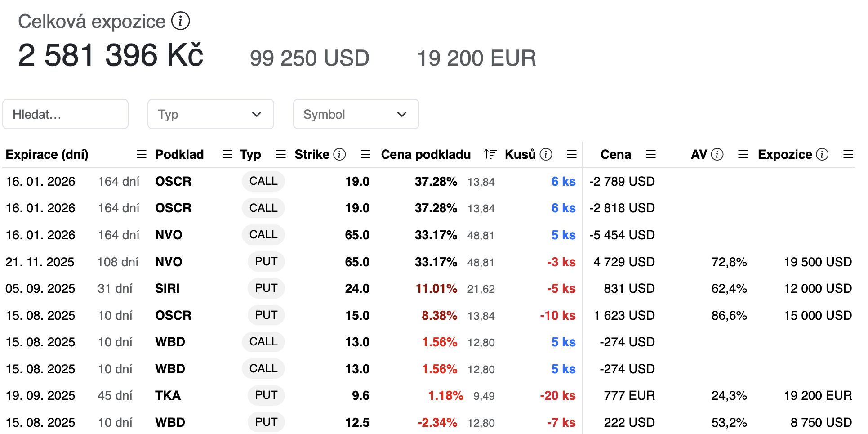Screen dimensions: 868x434
Task: Click TKA symbol in the table
Action: (x=168, y=395)
